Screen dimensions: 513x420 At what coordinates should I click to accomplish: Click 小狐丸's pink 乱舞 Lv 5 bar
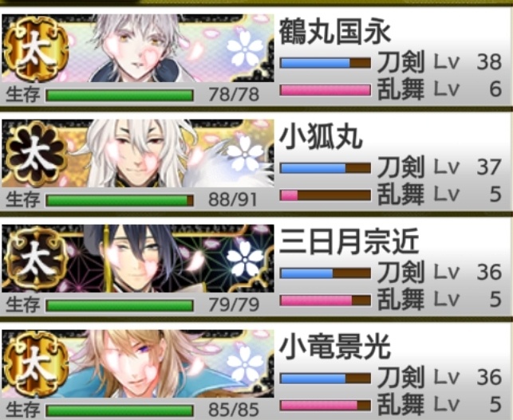pyautogui.click(x=326, y=195)
